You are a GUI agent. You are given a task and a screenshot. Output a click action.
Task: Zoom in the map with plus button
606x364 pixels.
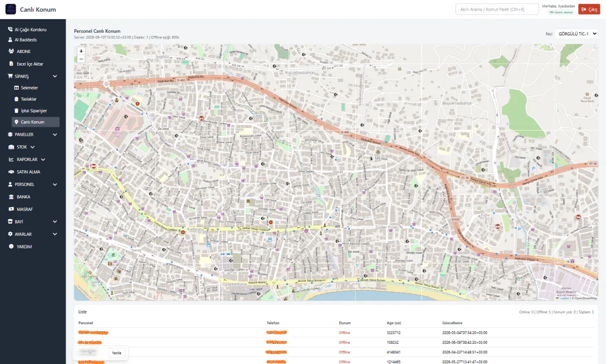coord(81,51)
